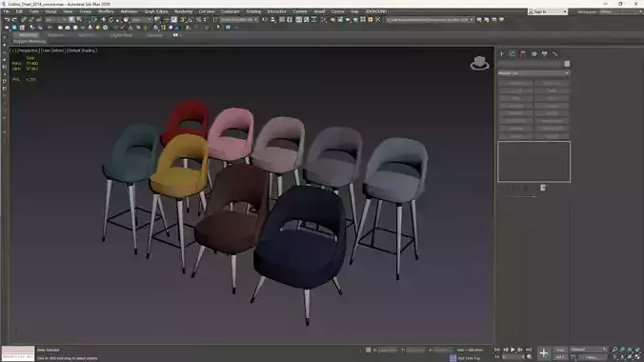Select the Select and Move tool

[x=103, y=20]
